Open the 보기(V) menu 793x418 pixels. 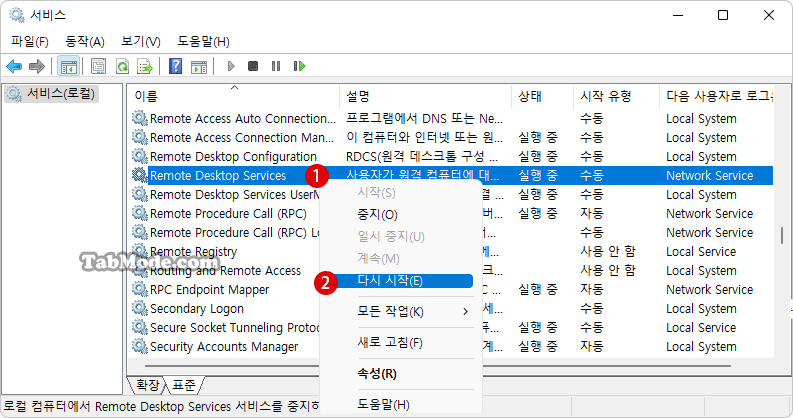(x=141, y=41)
